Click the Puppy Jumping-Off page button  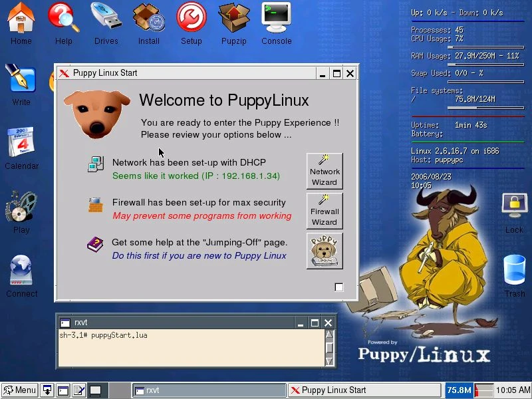(x=325, y=251)
